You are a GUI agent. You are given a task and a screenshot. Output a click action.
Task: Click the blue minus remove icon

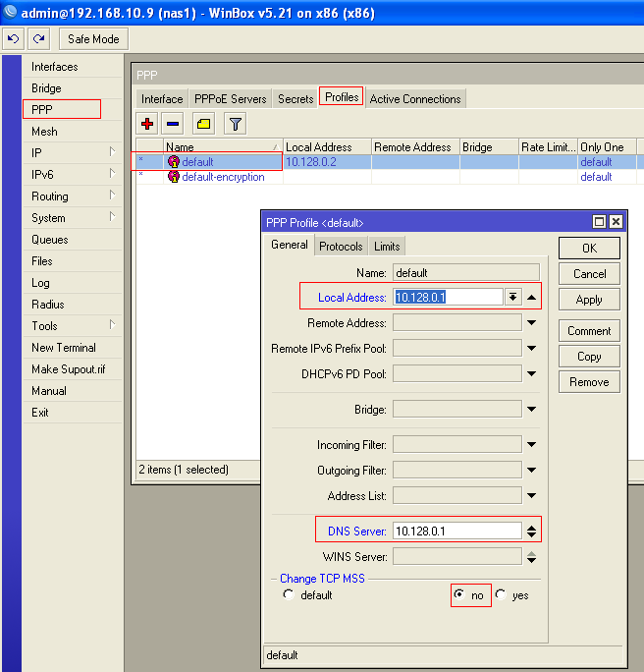tap(173, 124)
